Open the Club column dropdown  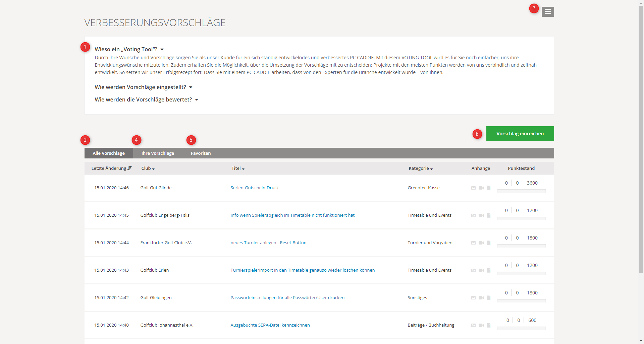coord(148,168)
